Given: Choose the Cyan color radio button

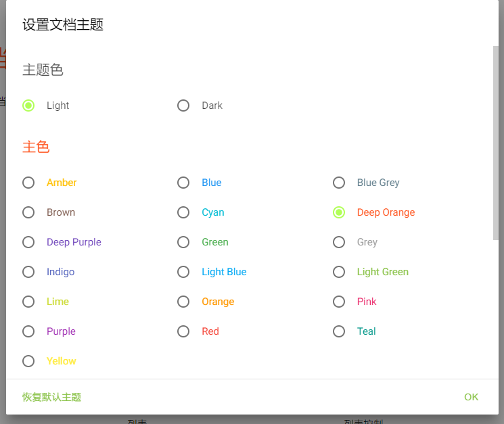Looking at the screenshot, I should click(x=183, y=212).
